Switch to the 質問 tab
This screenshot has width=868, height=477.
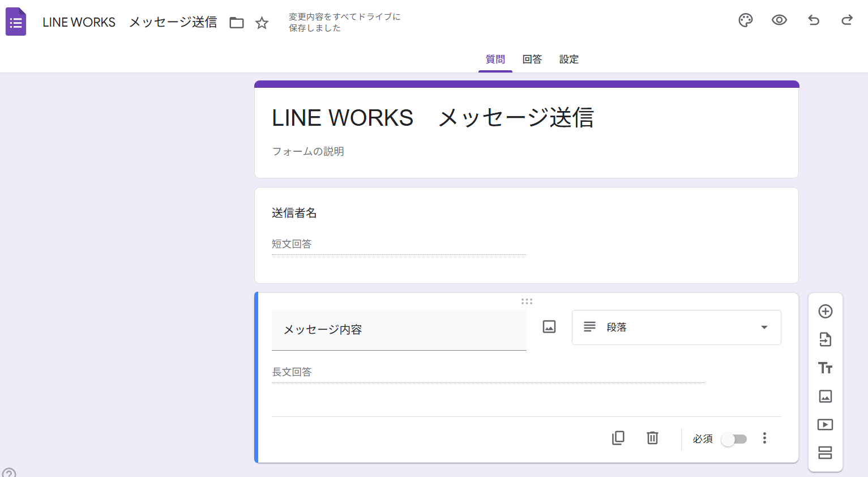[495, 59]
